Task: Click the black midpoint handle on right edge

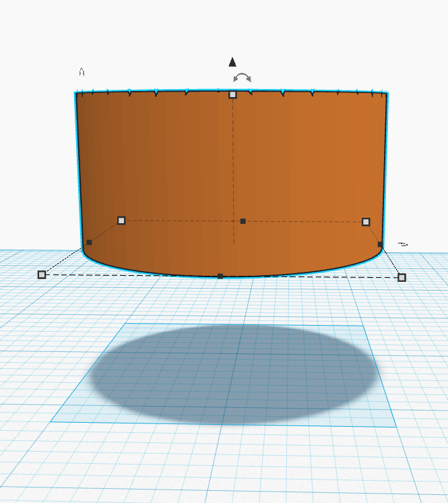Action: point(380,245)
